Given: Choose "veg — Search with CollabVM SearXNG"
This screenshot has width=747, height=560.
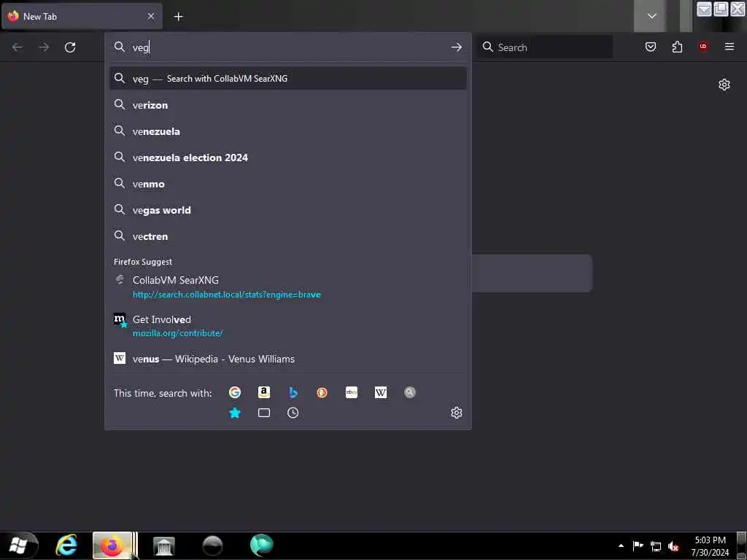Looking at the screenshot, I should (288, 79).
